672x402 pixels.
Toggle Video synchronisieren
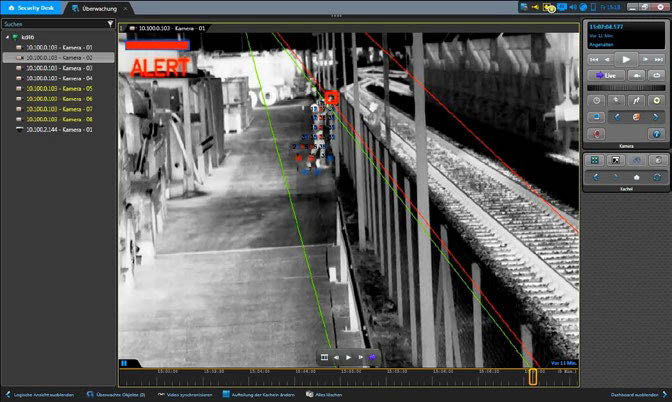click(x=186, y=395)
